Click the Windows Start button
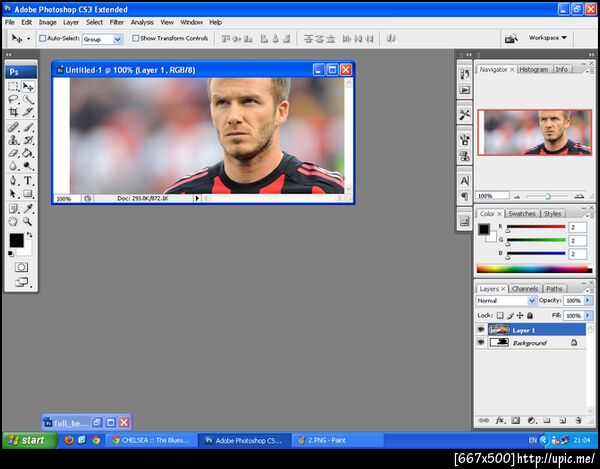Viewport: 600px width, 469px height. (30, 440)
